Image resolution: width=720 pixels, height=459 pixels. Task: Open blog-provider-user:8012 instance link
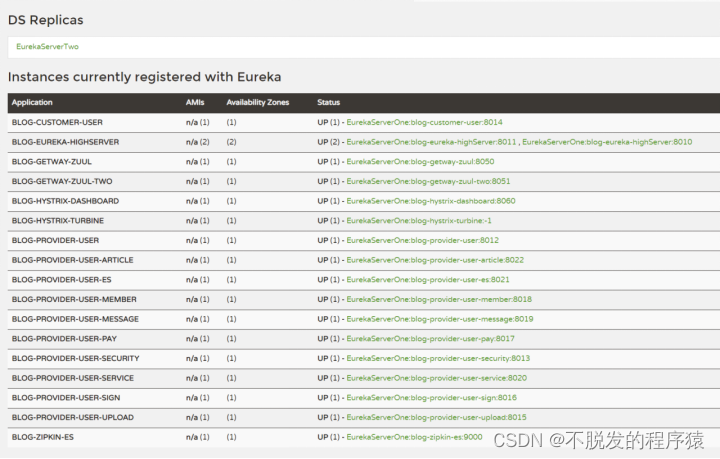[x=422, y=241]
